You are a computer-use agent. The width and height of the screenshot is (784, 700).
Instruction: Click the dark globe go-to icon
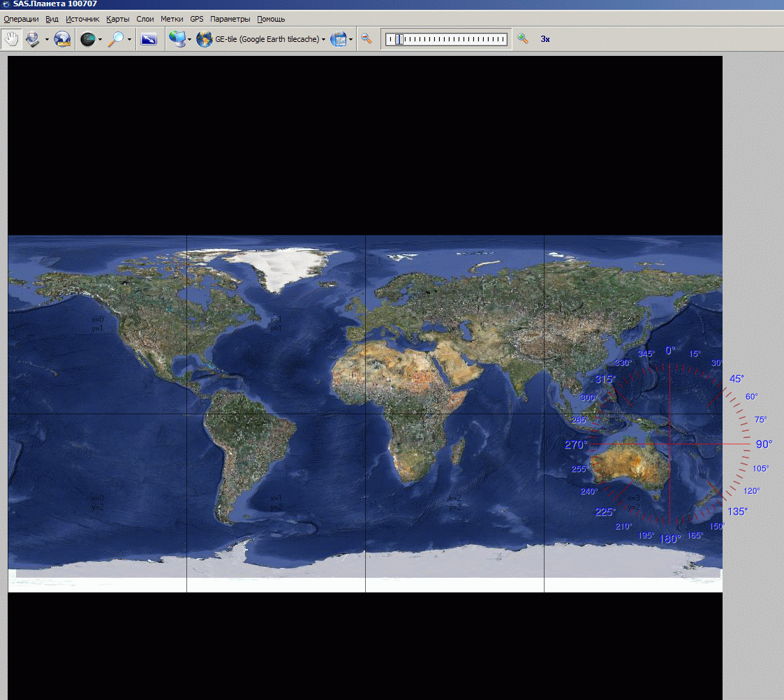[x=87, y=39]
